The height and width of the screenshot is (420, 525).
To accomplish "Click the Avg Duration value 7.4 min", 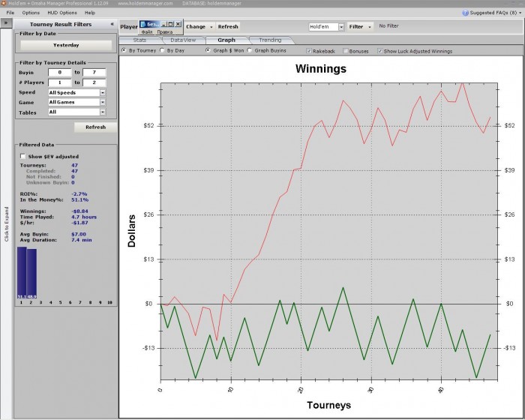I will pos(81,240).
